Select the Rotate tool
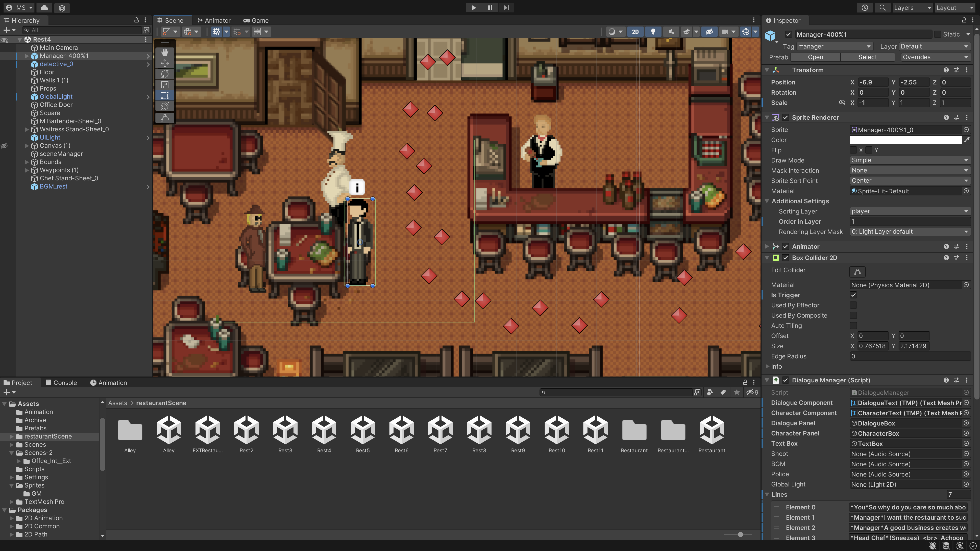The width and height of the screenshot is (980, 551). 165,74
